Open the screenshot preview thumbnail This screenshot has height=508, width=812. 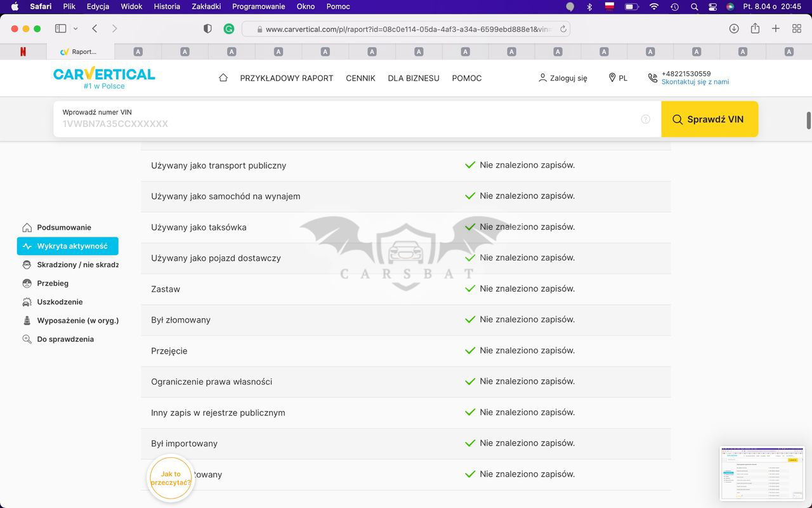click(x=761, y=473)
